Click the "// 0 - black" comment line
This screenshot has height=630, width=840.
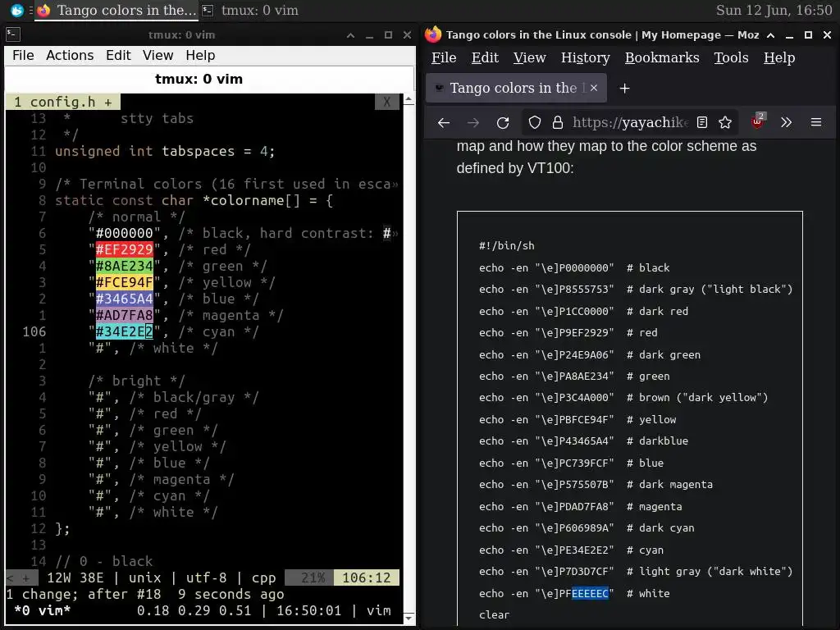point(104,561)
